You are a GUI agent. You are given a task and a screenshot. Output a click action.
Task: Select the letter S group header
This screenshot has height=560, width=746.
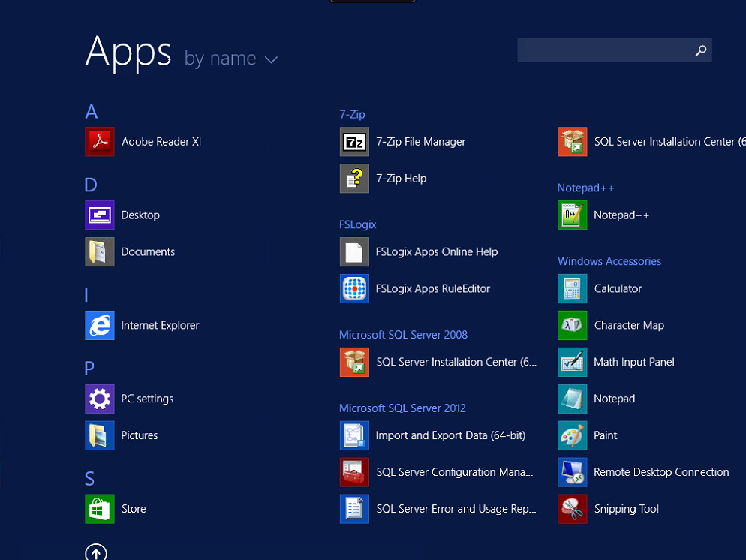89,479
